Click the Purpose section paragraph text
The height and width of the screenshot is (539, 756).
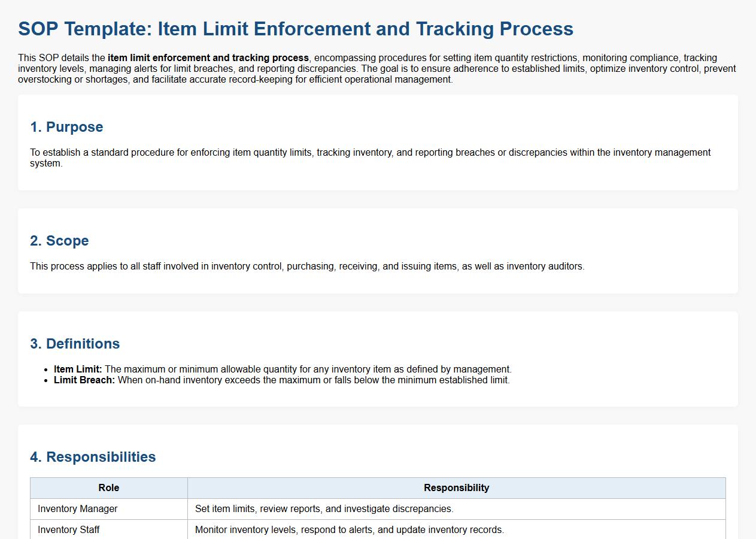click(x=370, y=153)
